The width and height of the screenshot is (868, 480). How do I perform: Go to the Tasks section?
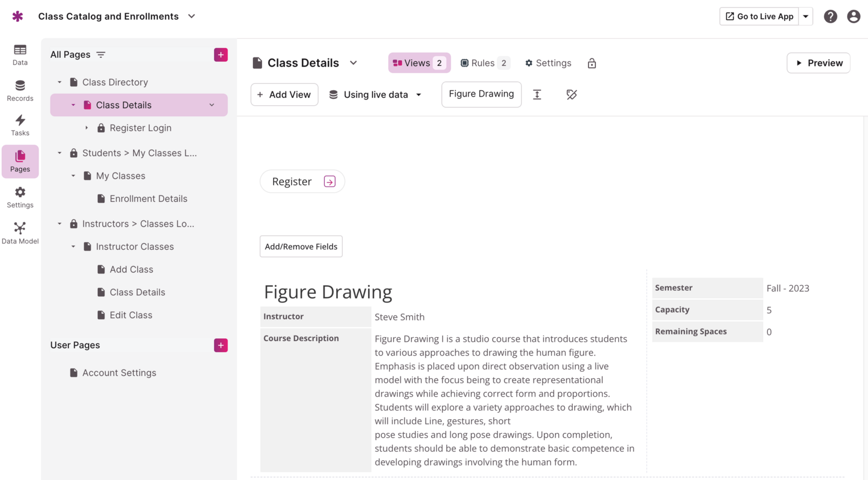point(20,125)
